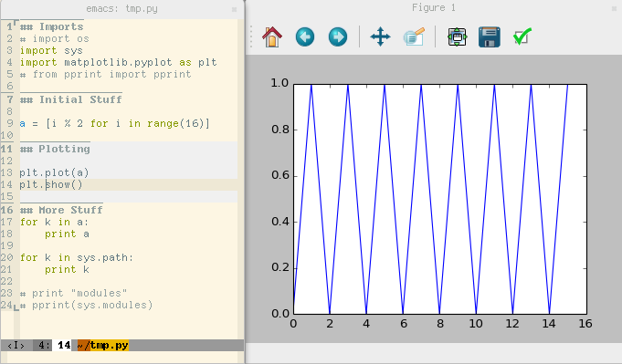Click the x-axis tick label 16
The width and height of the screenshot is (622, 364).
pyautogui.click(x=585, y=324)
